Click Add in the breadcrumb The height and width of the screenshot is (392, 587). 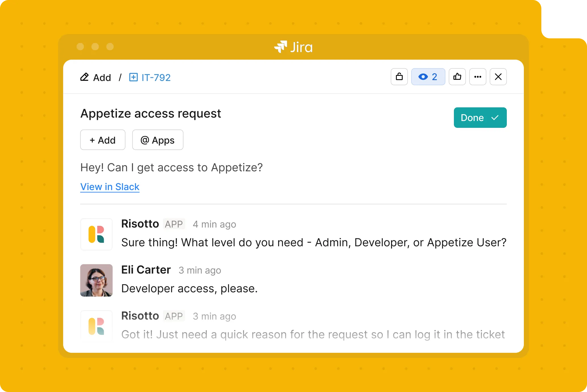[102, 78]
